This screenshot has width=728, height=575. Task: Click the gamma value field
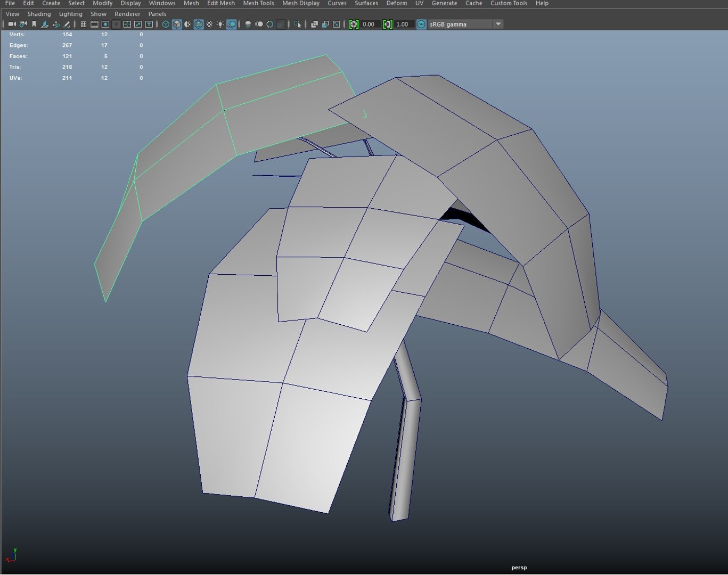(x=403, y=24)
